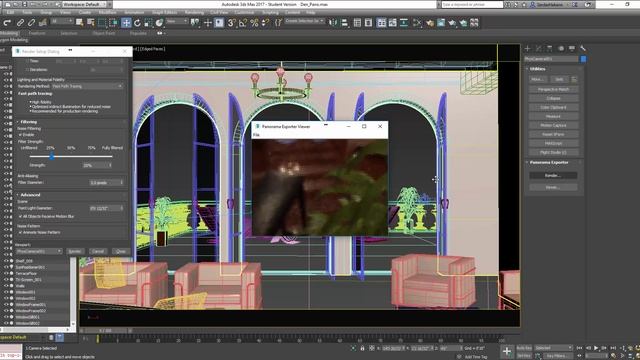Toggle visibility eye for WindowFrame001 row

(x=6, y=304)
